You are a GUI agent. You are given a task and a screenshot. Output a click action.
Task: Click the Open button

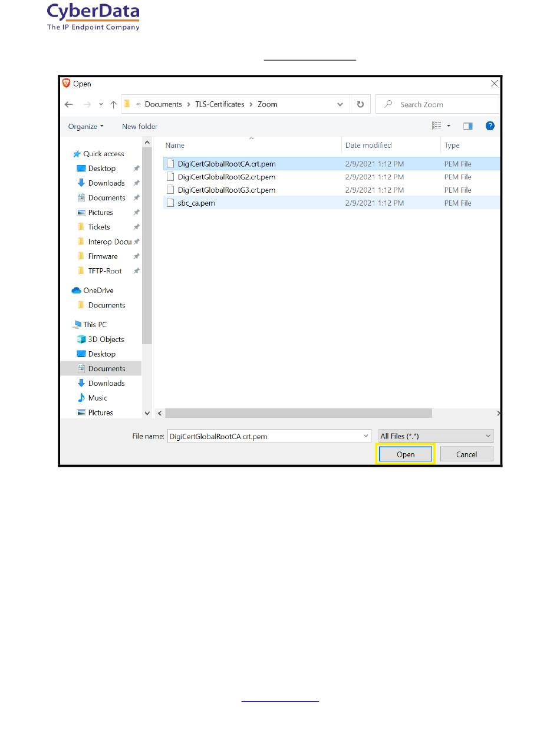coord(406,454)
